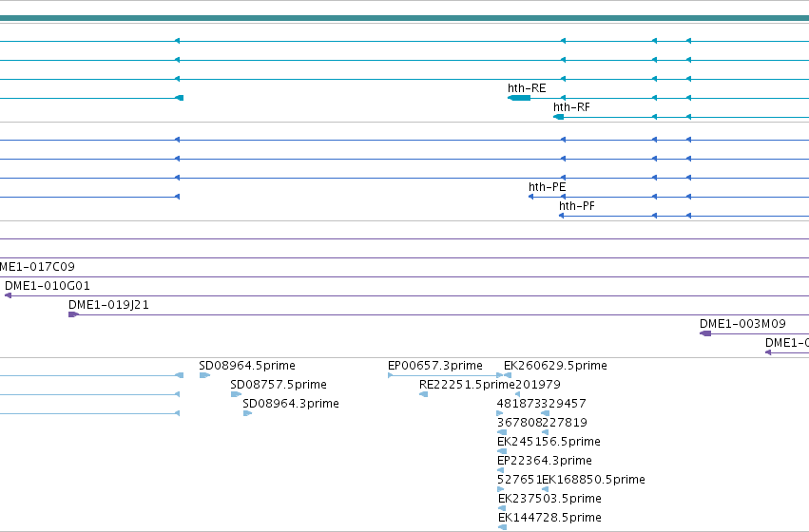Select the EK168850.5prime EST label
The height and width of the screenshot is (532, 809).
593,480
